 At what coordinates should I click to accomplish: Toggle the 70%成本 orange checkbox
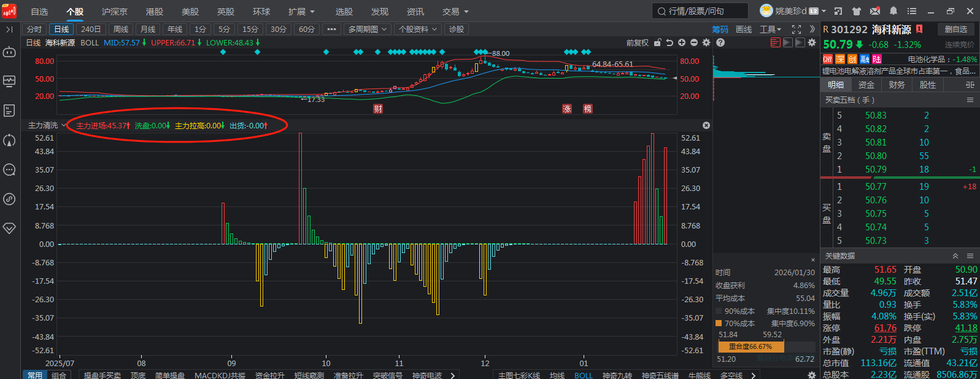coord(719,323)
